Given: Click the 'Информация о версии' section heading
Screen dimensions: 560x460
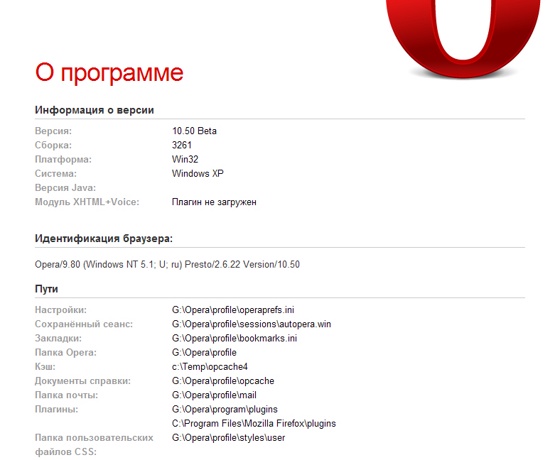Looking at the screenshot, I should point(94,110).
